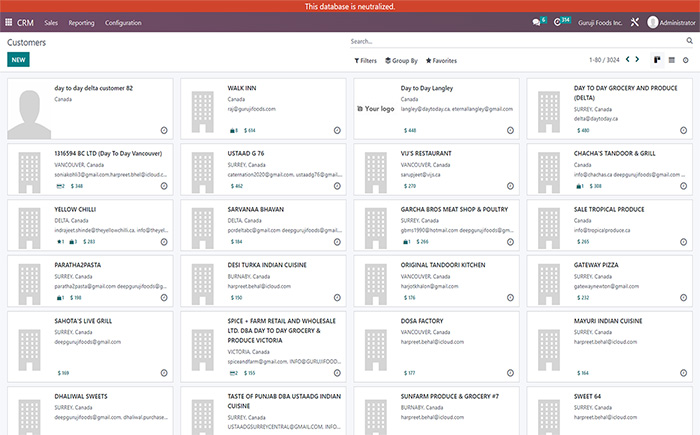This screenshot has height=435, width=700.
Task: Open the Configuration menu
Action: pyautogui.click(x=123, y=23)
